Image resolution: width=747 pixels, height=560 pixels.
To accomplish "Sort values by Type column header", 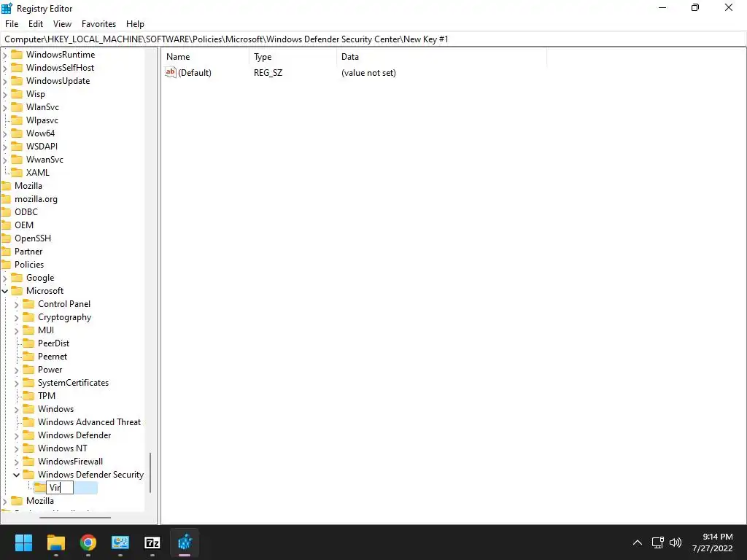I will [293, 57].
